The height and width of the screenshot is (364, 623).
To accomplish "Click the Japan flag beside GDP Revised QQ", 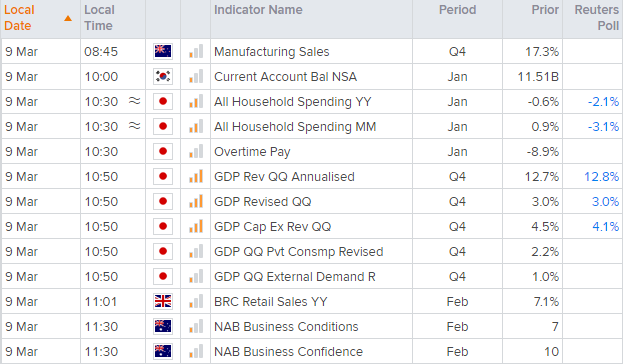I will 163,201.
